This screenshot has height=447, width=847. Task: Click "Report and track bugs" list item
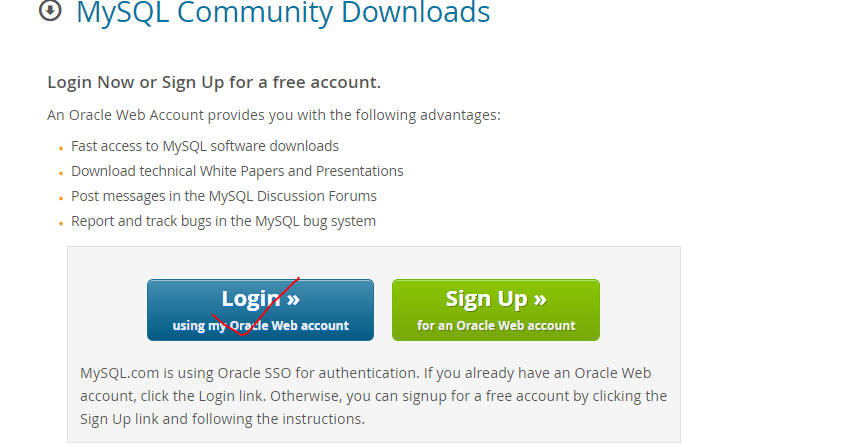[x=223, y=221]
